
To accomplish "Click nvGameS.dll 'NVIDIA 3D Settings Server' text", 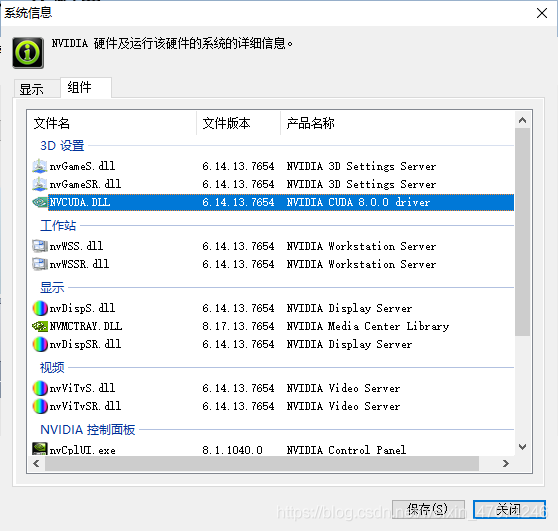I will tap(361, 166).
